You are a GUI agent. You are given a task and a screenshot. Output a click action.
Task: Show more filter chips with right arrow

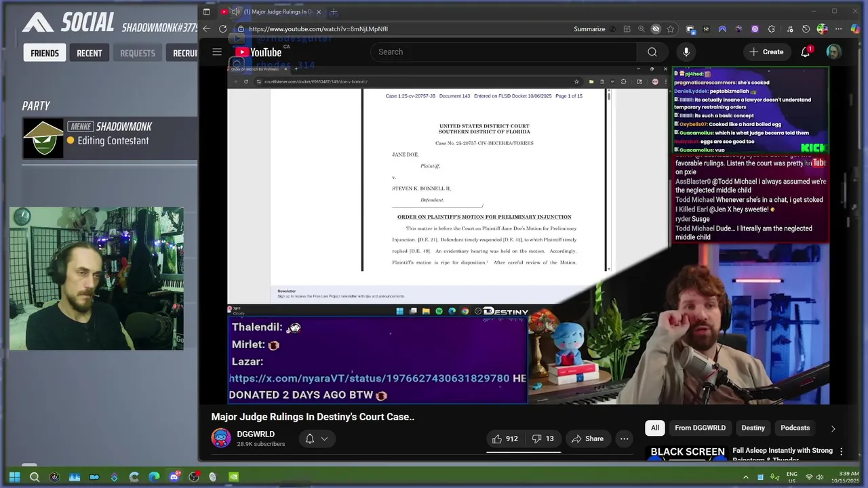pos(833,428)
